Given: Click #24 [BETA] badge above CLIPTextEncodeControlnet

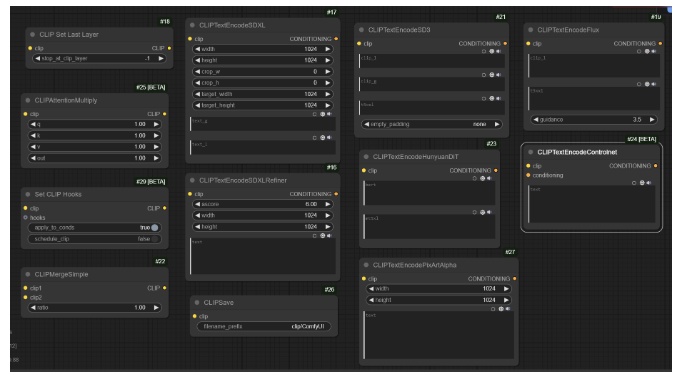Looking at the screenshot, I should [642, 139].
